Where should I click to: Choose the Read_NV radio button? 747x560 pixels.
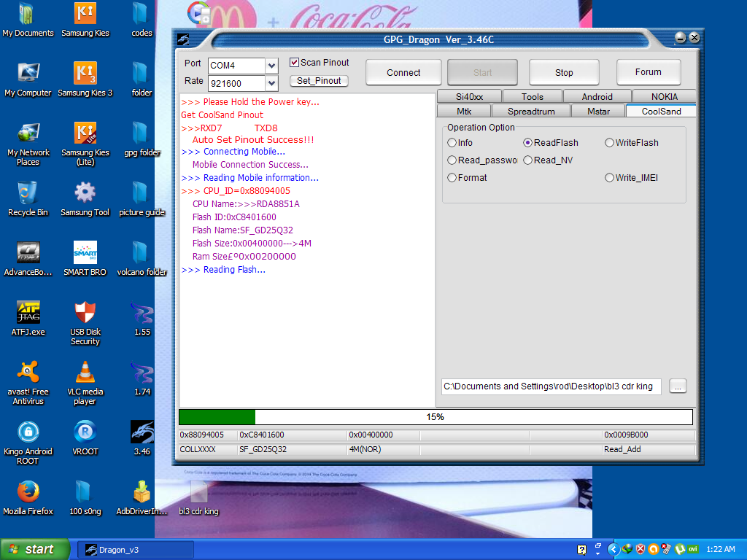527,160
